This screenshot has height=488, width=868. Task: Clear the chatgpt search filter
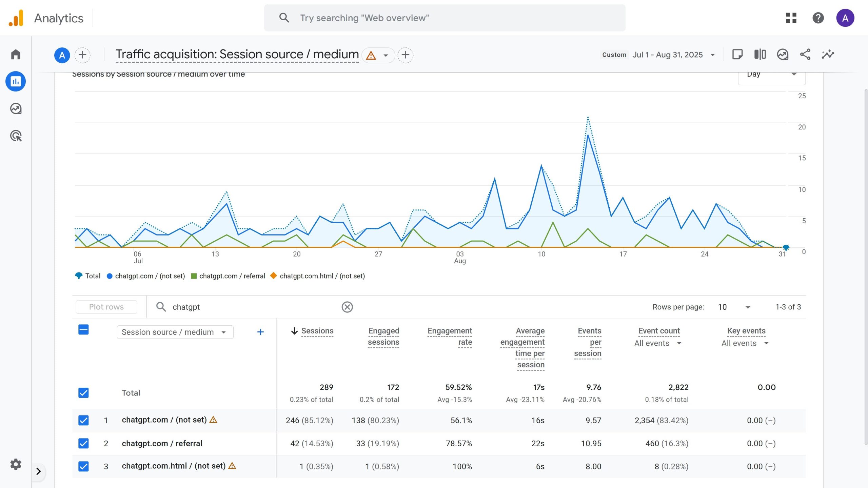pos(347,307)
